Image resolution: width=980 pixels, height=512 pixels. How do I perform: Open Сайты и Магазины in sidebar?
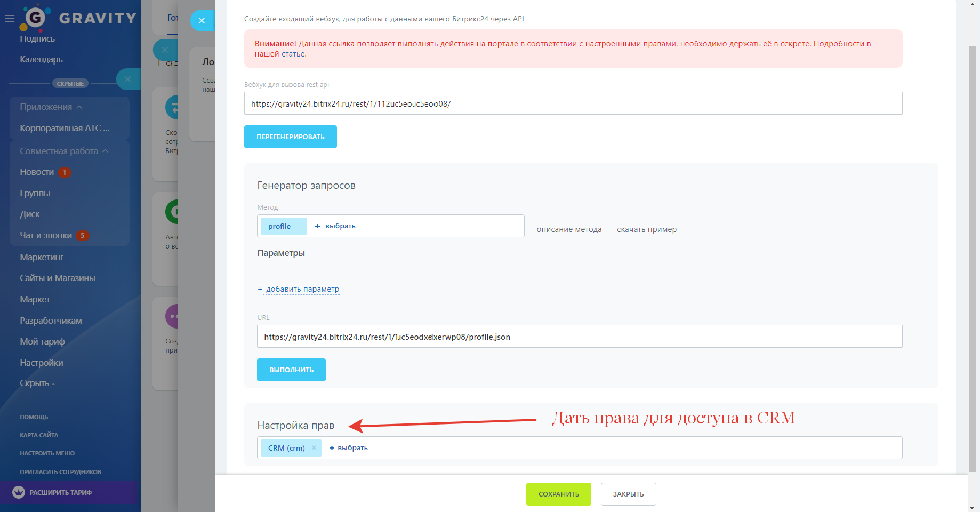coord(58,278)
